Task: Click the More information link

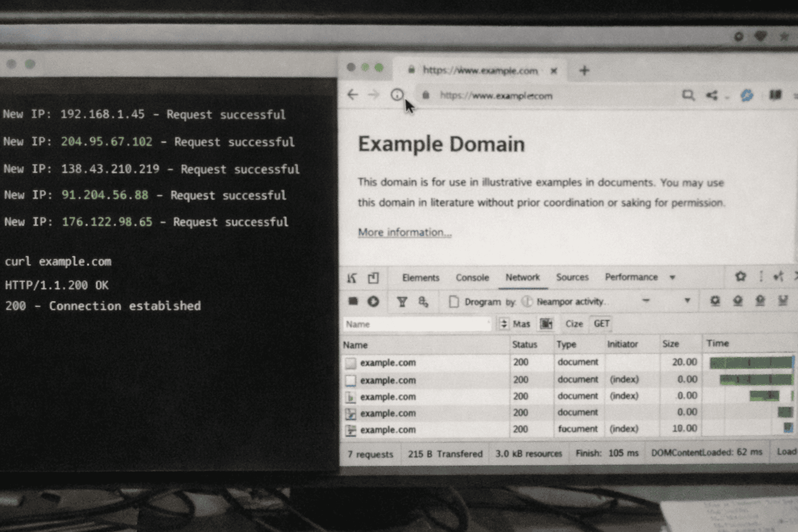Action: click(x=405, y=232)
